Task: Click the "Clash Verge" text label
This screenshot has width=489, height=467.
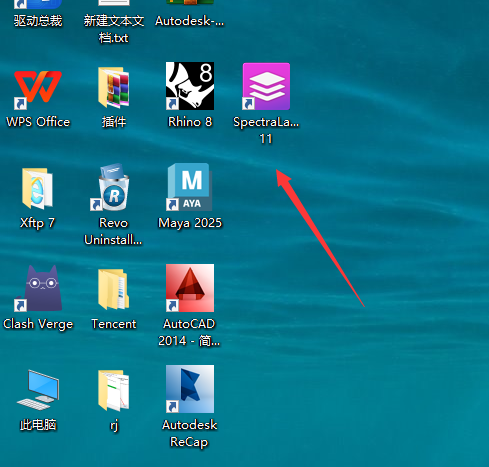Action: (x=38, y=324)
